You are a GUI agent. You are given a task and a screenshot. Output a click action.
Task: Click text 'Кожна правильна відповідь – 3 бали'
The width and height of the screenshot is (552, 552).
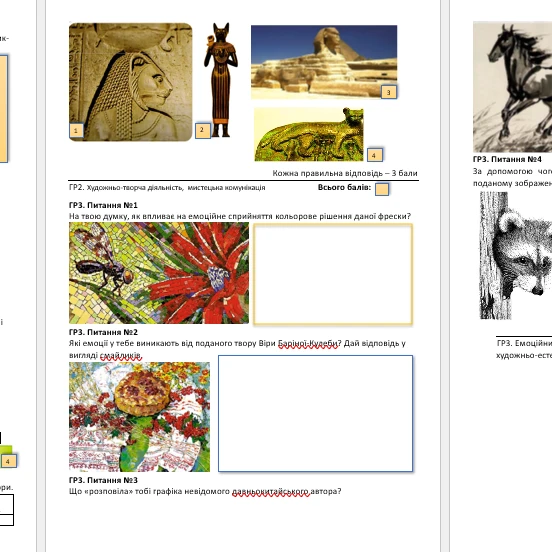(345, 173)
